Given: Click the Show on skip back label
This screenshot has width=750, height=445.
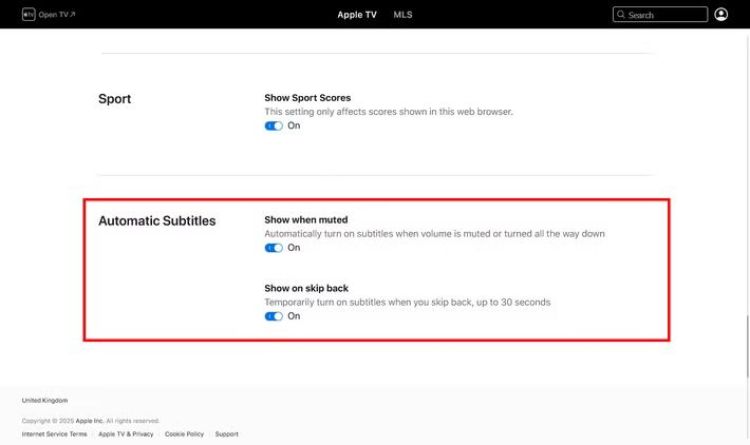Looking at the screenshot, I should tap(306, 287).
